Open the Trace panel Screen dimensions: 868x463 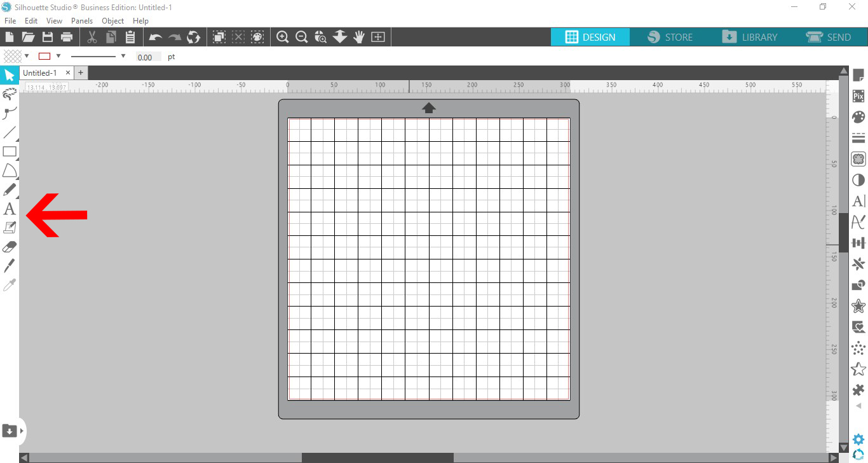858,159
